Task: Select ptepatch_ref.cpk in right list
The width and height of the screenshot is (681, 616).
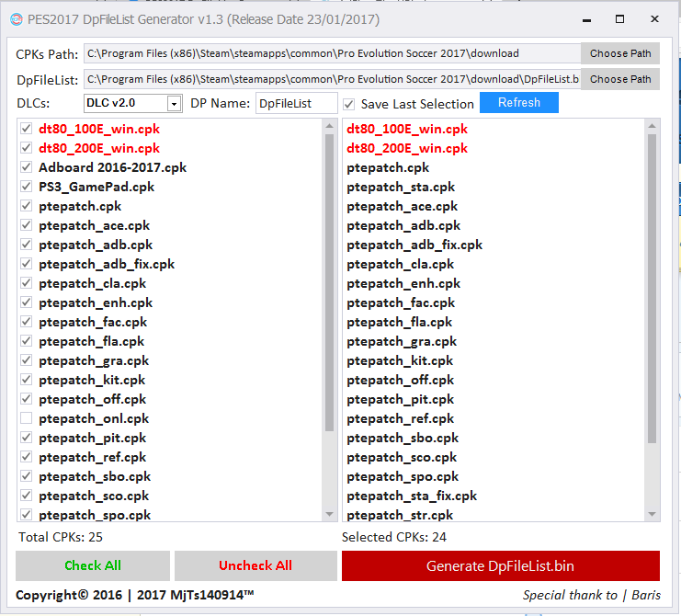Action: point(400,418)
